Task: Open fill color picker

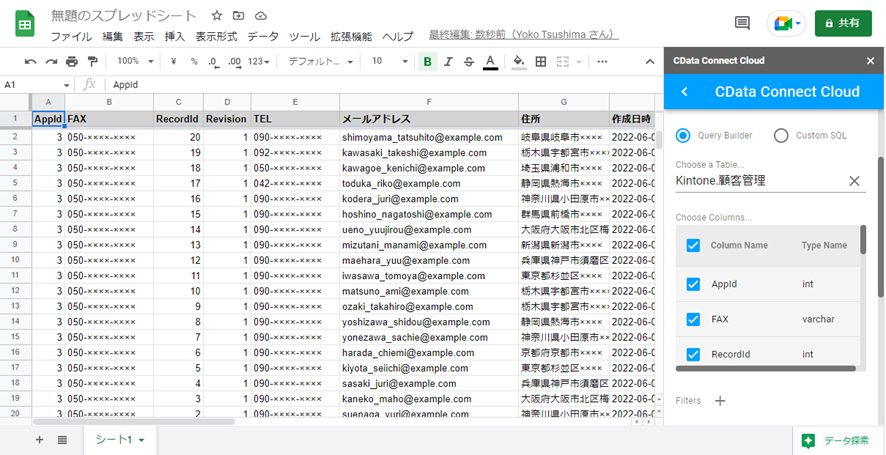Action: 519,62
